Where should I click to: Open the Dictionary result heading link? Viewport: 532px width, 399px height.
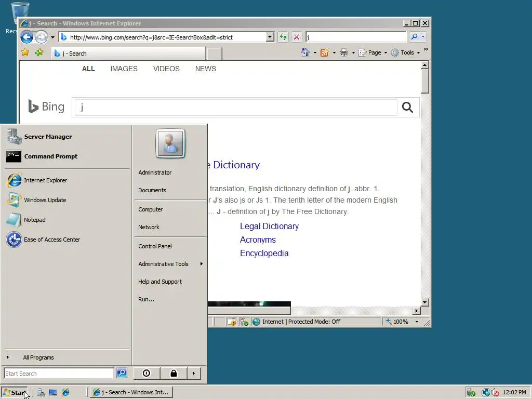233,165
